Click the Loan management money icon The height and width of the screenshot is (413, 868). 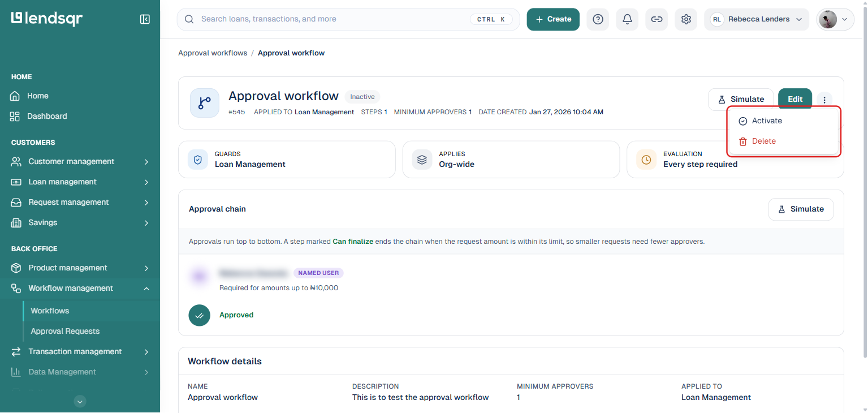click(x=16, y=182)
